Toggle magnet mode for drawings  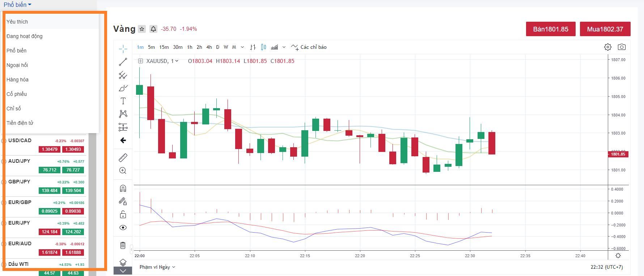pos(123,188)
